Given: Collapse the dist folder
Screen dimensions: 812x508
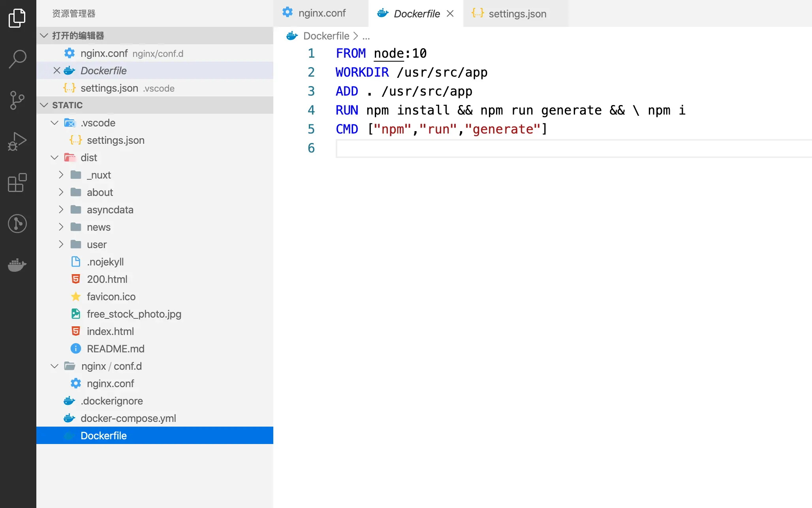Looking at the screenshot, I should coord(55,158).
